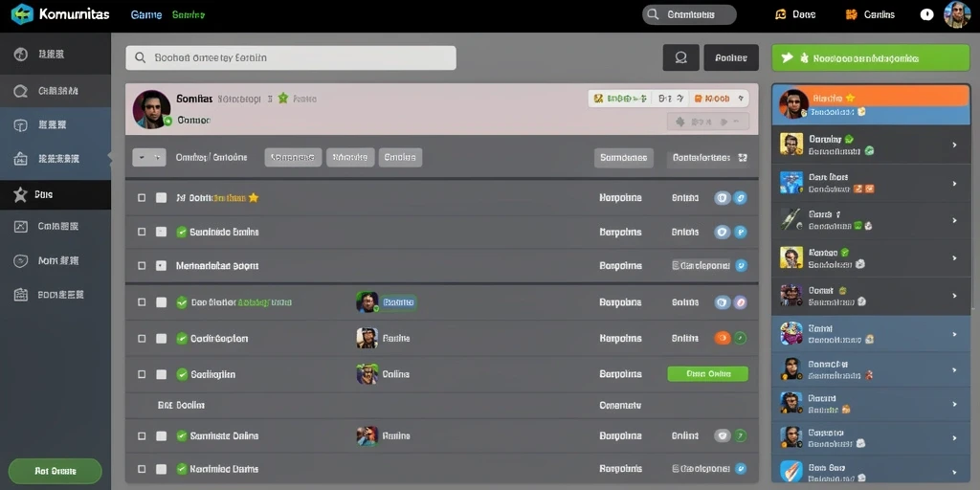Screen dimensions: 980x490
Task: Open the small dropdown at the filter bar's left
Action: click(148, 158)
